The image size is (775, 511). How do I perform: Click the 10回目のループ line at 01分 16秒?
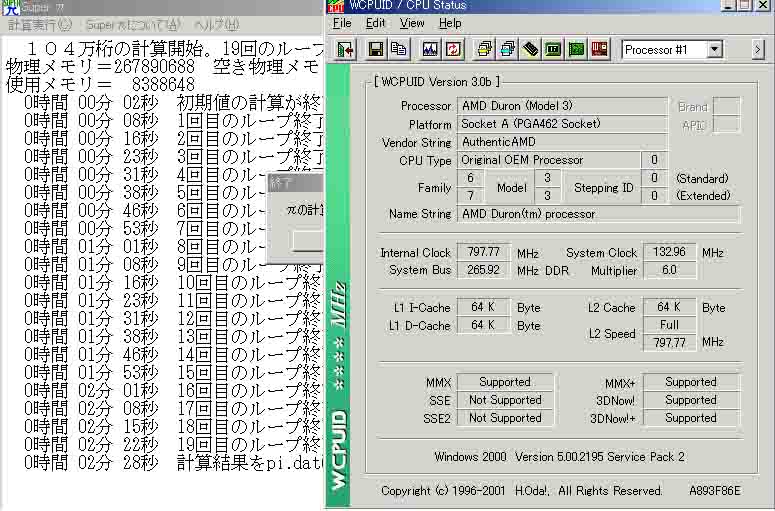[173, 283]
